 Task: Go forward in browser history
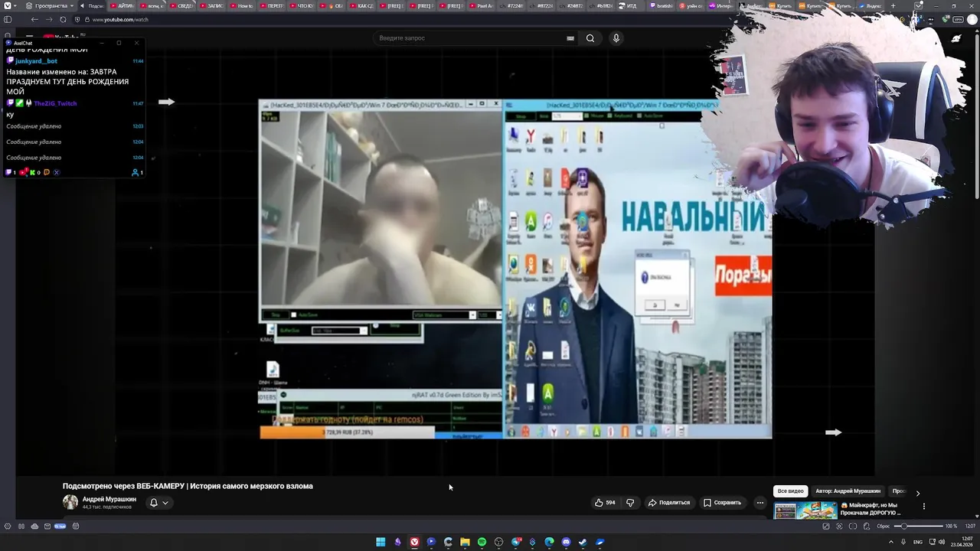coord(49,19)
